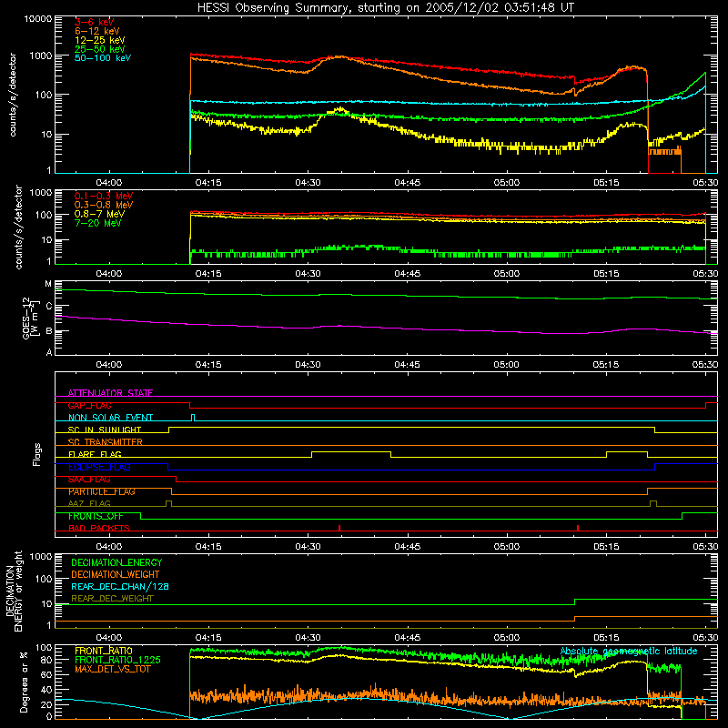Click the FRONT_RATIO_1225 legend label
The image size is (728, 728).
[x=117, y=660]
